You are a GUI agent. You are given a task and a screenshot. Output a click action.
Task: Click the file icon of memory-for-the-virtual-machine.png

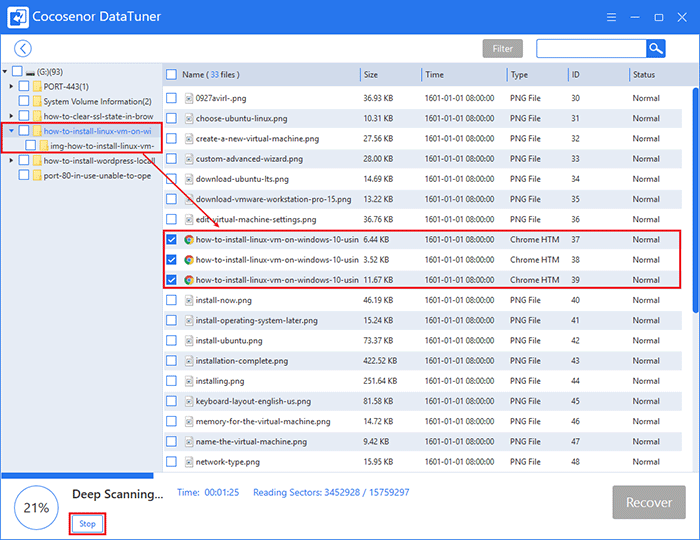coord(189,421)
